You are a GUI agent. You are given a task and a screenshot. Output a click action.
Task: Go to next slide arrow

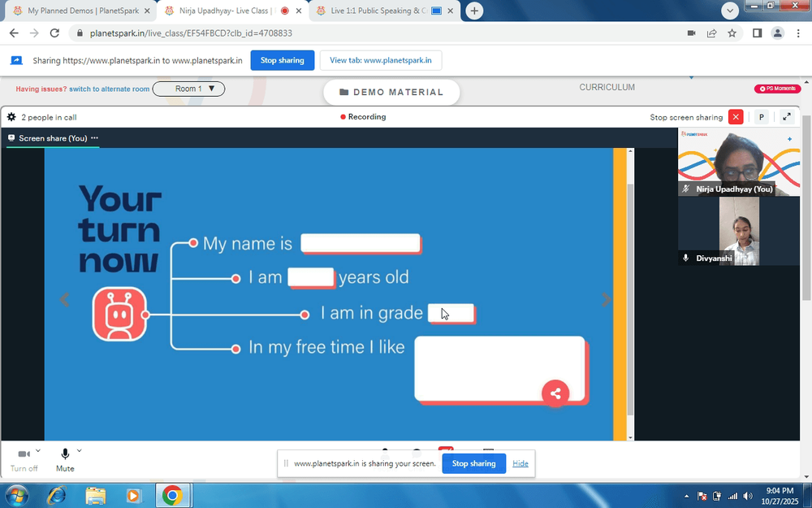pos(606,299)
